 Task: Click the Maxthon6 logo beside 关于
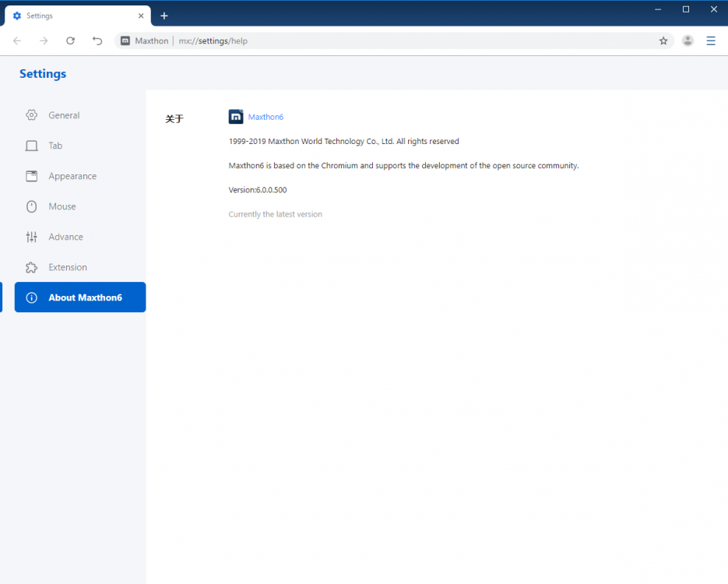(236, 116)
